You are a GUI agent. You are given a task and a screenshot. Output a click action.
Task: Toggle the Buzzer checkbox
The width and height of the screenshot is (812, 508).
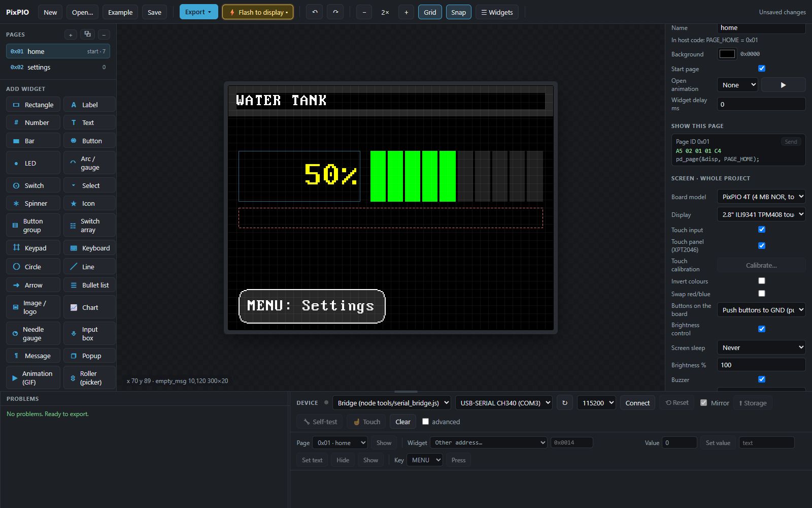tap(762, 379)
